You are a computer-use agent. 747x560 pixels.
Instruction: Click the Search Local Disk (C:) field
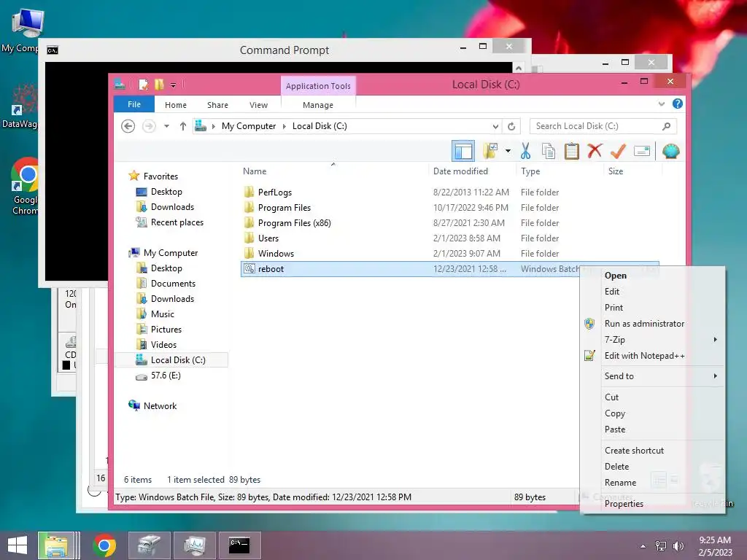[603, 126]
